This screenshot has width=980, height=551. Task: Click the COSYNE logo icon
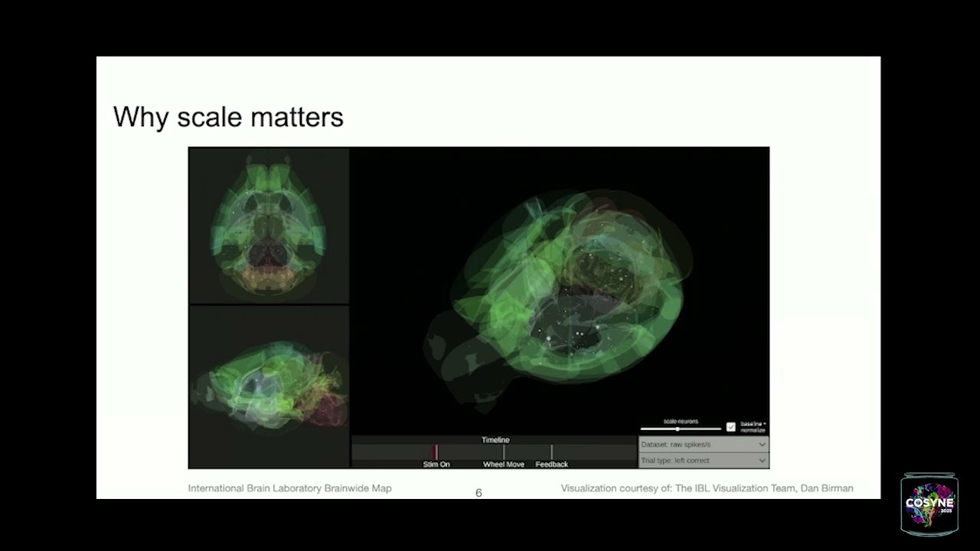tap(929, 504)
